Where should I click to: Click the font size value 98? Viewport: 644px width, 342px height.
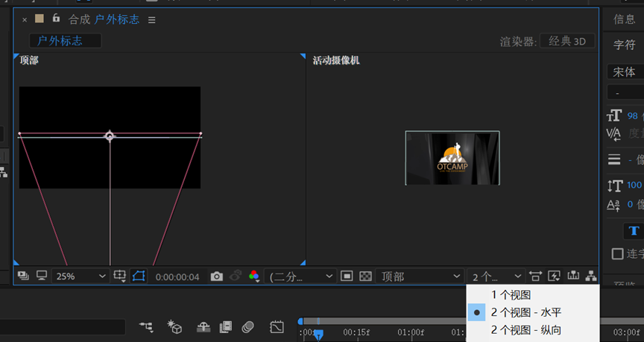pos(633,116)
